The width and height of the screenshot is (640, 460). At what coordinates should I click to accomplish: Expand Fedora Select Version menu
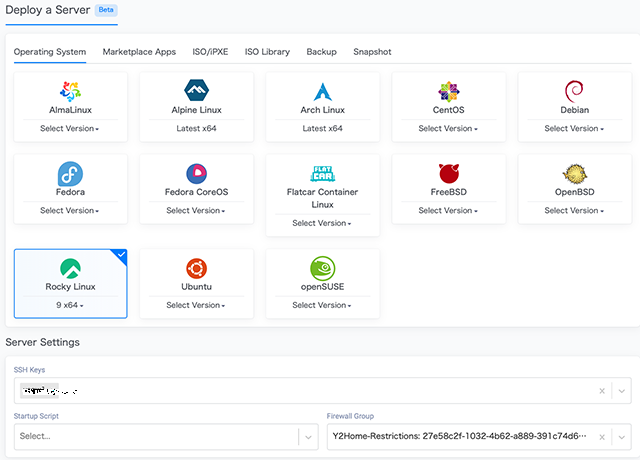pos(70,211)
